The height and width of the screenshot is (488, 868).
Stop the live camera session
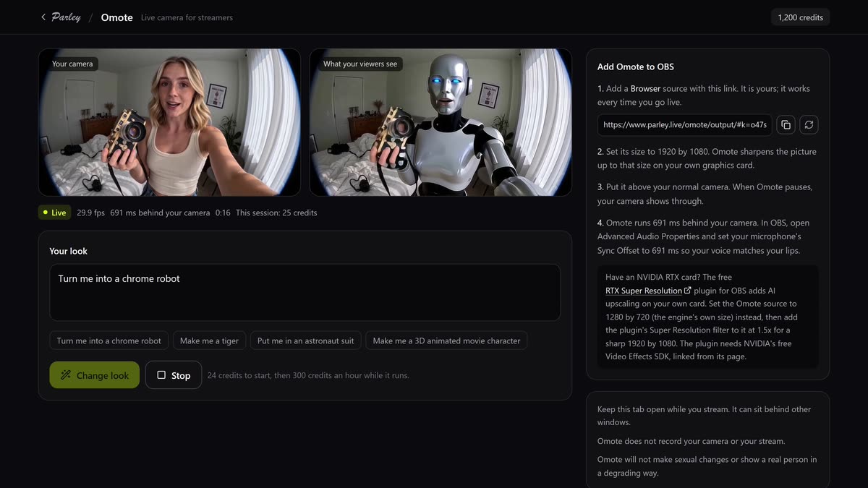click(x=174, y=375)
